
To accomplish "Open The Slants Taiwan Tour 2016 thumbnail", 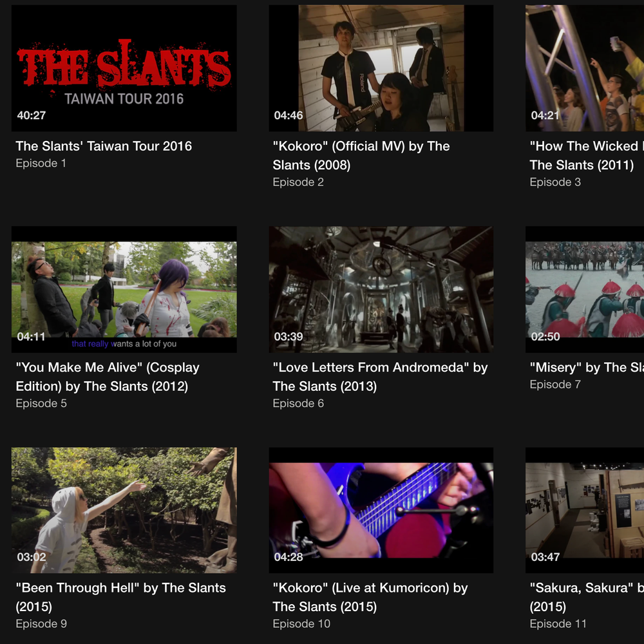I will pos(124,68).
